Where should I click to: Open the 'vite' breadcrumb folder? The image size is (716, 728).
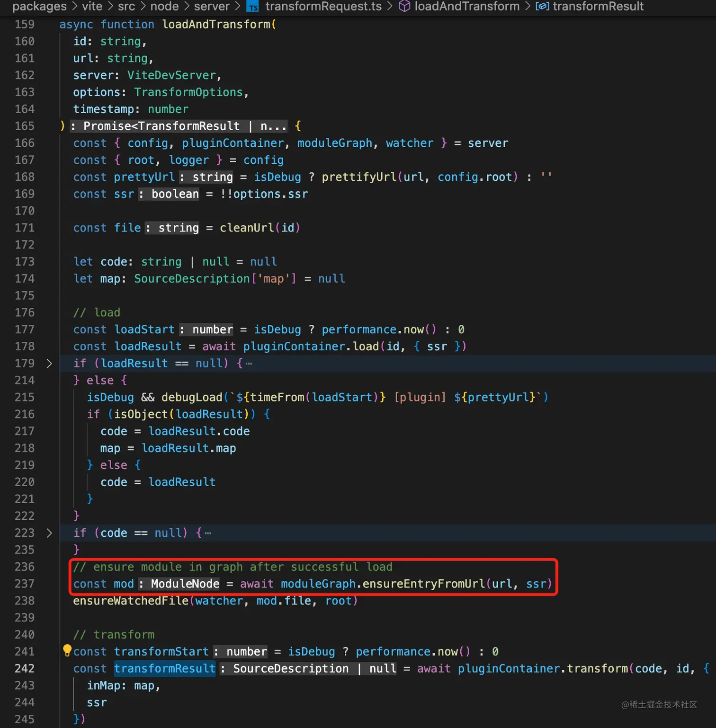pos(92,6)
